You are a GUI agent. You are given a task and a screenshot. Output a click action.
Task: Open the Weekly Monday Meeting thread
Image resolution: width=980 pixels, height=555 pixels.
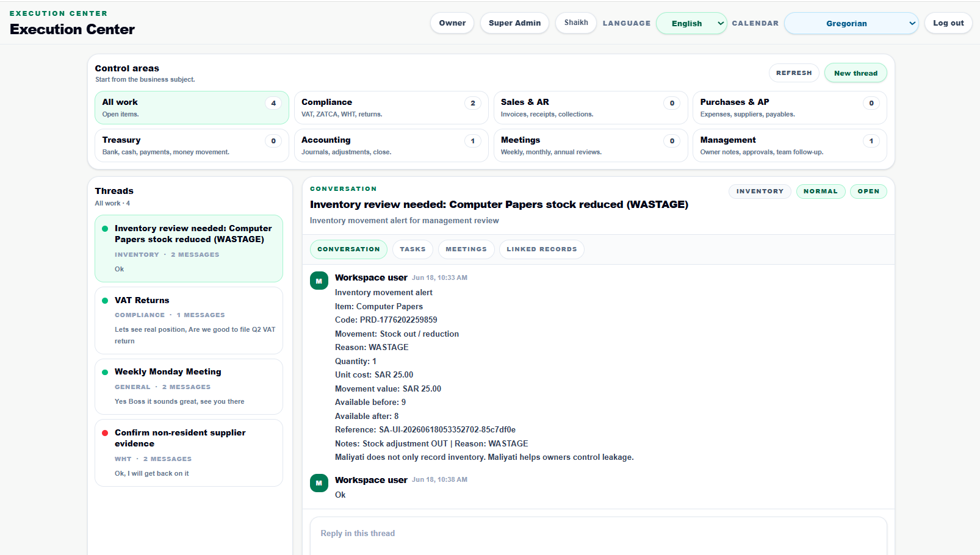coord(189,387)
